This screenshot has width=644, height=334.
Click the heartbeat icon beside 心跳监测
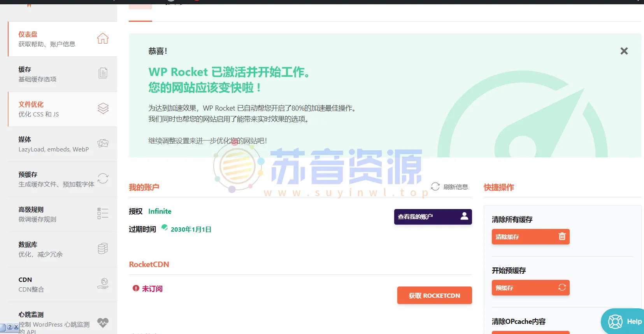pos(103,322)
